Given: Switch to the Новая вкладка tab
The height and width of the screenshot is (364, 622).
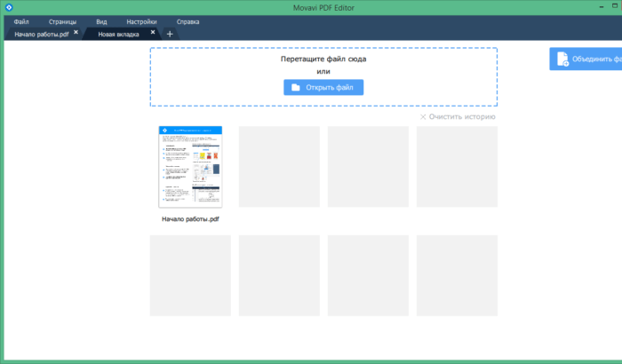Looking at the screenshot, I should pyautogui.click(x=118, y=34).
